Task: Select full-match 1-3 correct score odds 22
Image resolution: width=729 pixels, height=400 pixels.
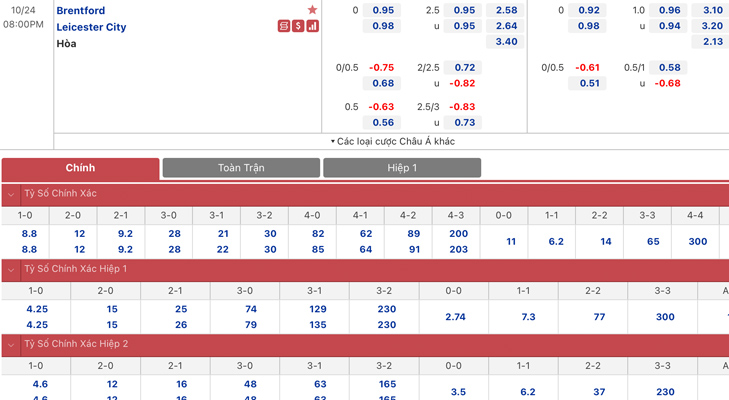Action: (223, 250)
